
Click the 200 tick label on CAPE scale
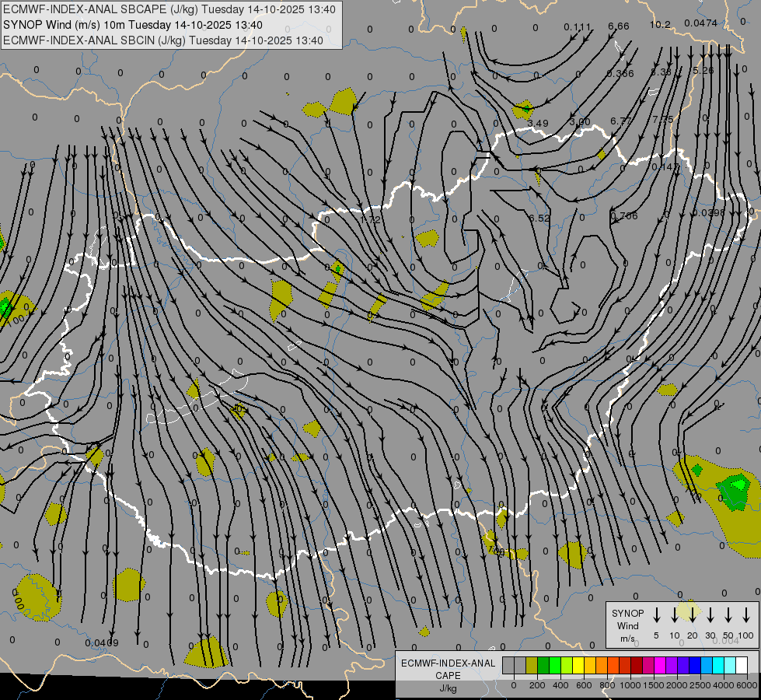[537, 685]
